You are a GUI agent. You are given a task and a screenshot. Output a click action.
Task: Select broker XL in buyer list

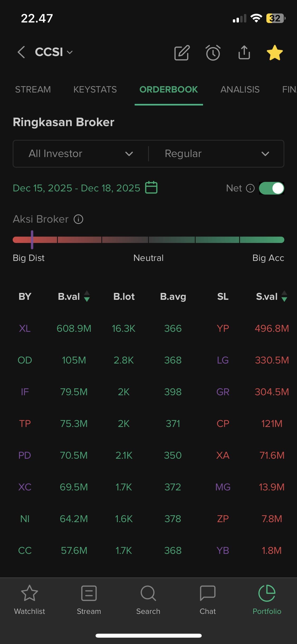pyautogui.click(x=25, y=328)
